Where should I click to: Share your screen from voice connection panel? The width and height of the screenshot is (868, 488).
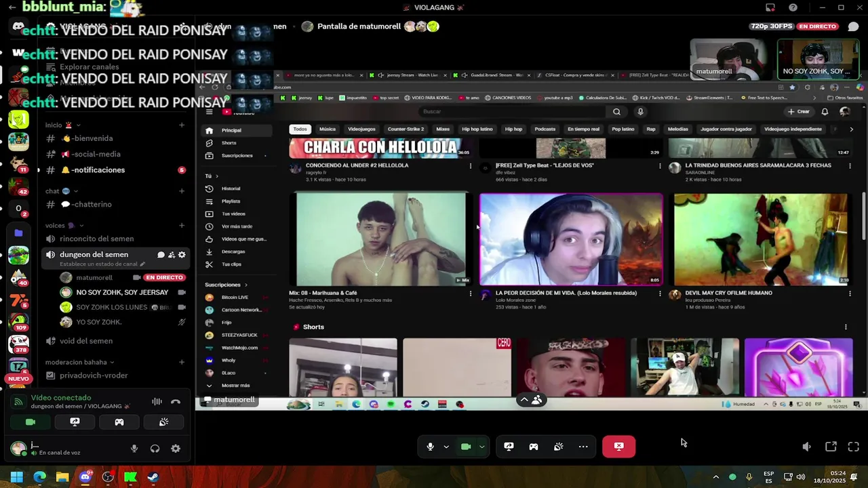[x=75, y=422]
